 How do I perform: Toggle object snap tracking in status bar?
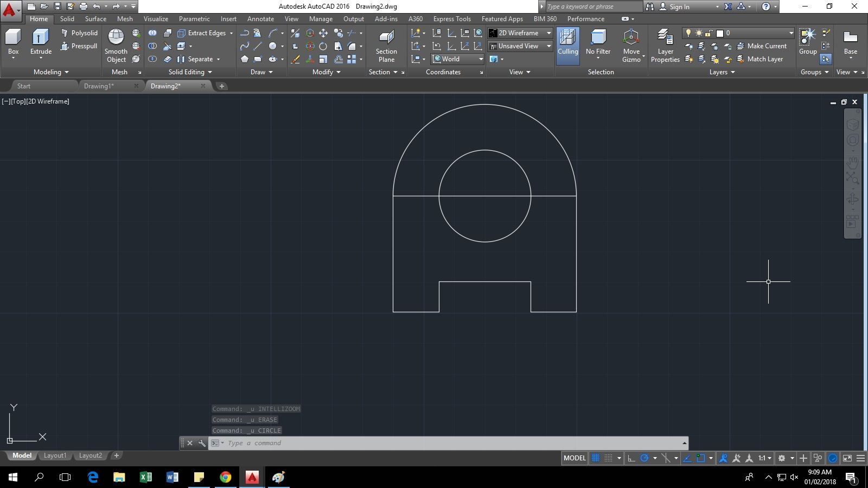click(687, 458)
